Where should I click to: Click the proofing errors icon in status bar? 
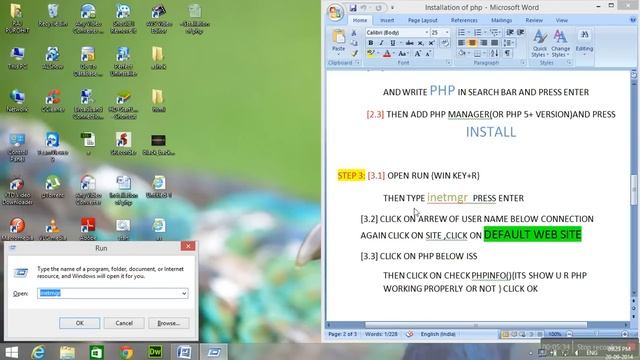point(409,334)
